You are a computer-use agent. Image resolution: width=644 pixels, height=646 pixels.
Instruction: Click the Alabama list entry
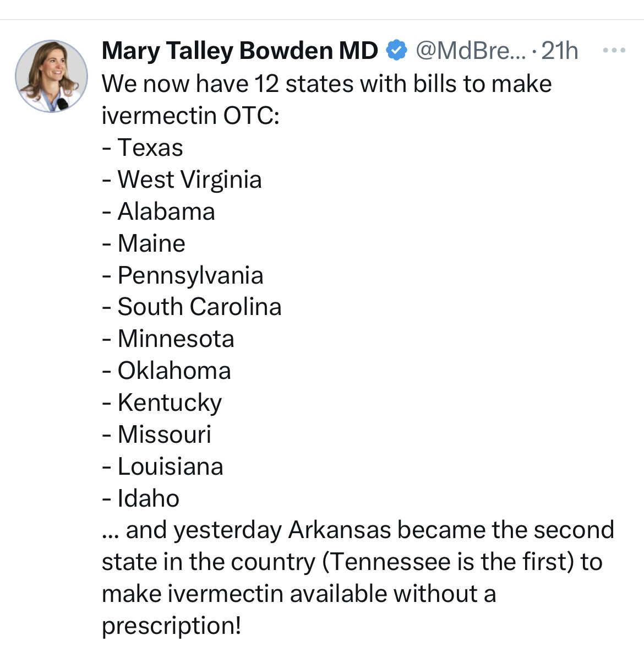pyautogui.click(x=166, y=211)
